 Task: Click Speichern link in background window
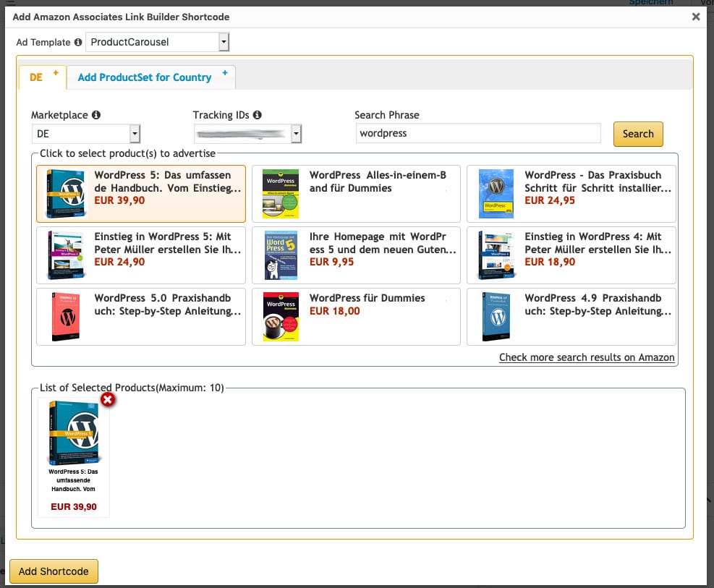[651, 2]
